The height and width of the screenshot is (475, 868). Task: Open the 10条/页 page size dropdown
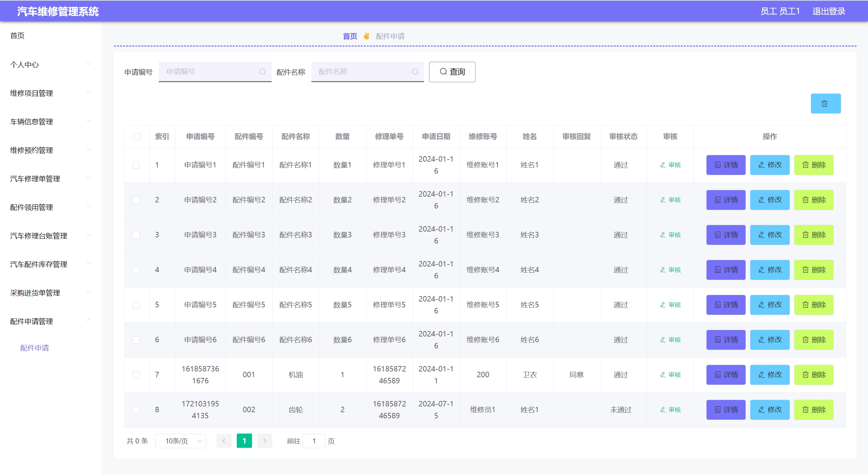tap(181, 441)
